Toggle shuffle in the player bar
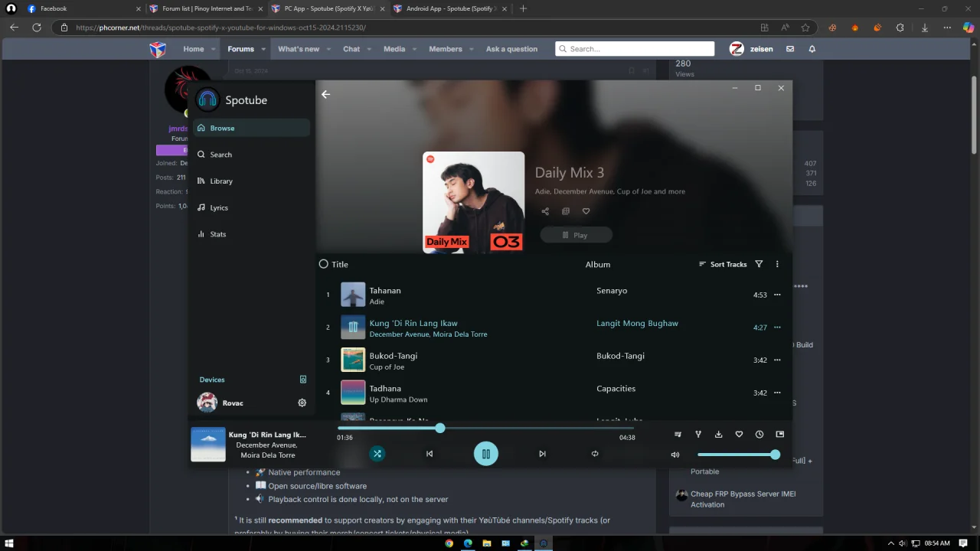Screen dimensions: 980x551 pos(377,454)
